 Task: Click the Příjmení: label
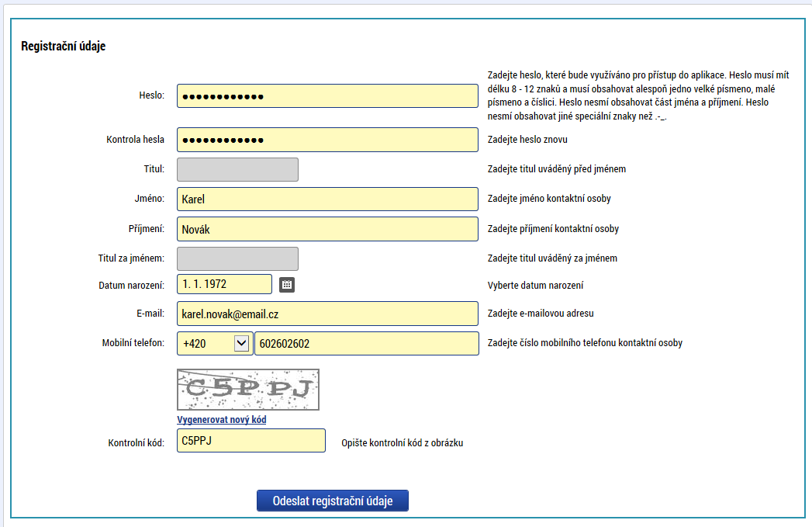pos(147,228)
